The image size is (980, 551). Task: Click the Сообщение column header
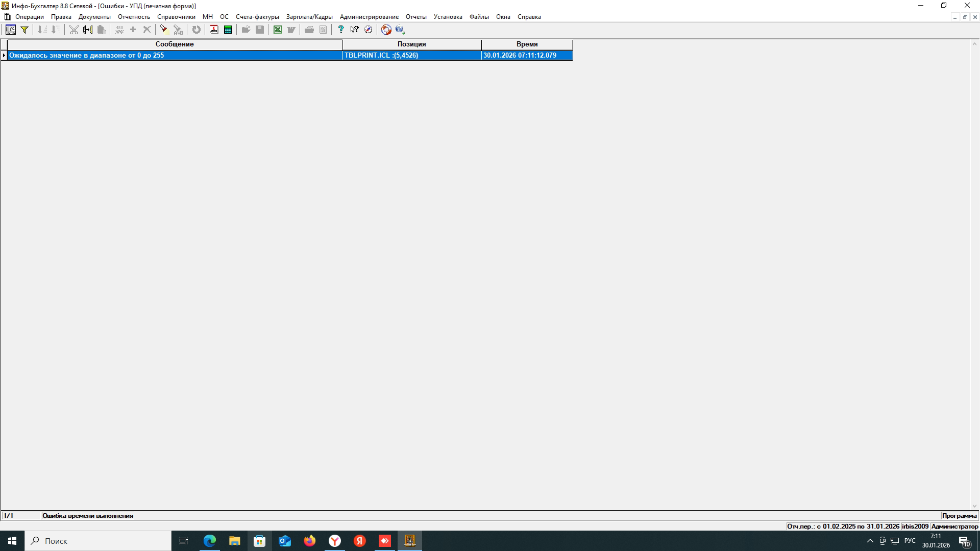coord(175,44)
